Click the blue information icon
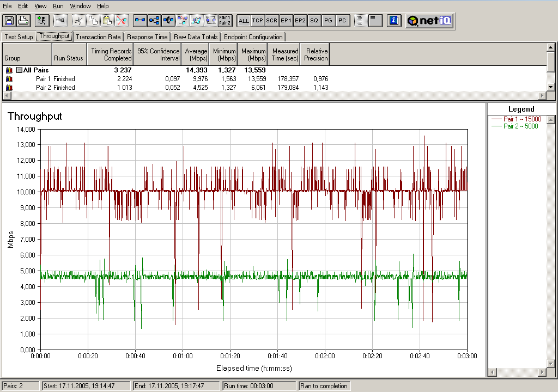558x392 pixels. (x=395, y=21)
